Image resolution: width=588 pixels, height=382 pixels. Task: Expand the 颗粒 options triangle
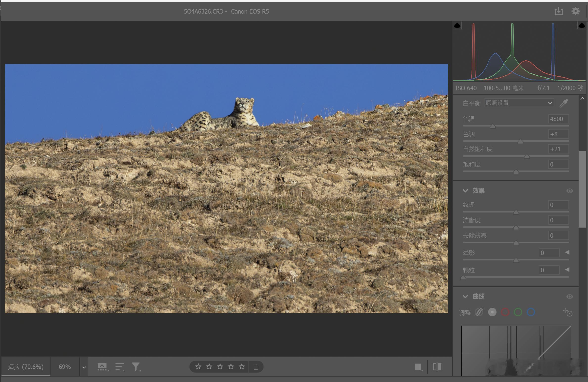pos(567,270)
